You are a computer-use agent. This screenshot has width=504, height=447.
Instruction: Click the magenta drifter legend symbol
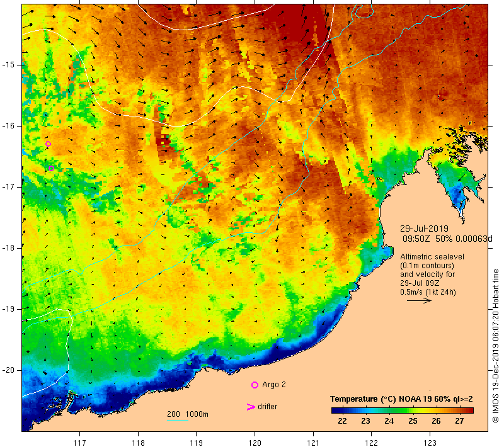(x=250, y=407)
